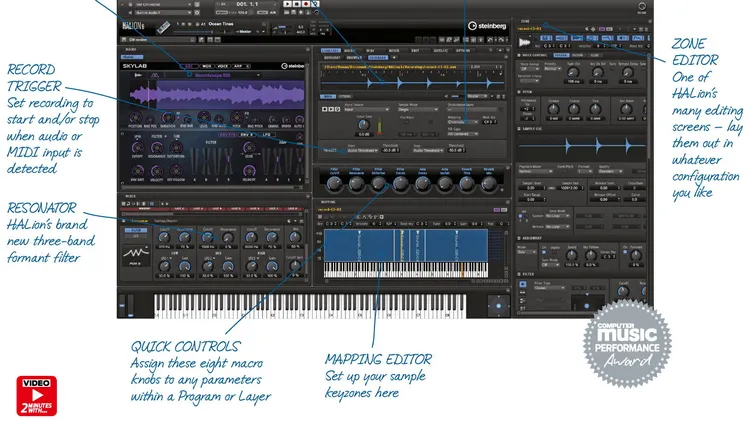750x421 pixels.
Task: Click the sample waveform display in recorder
Action: (x=410, y=83)
